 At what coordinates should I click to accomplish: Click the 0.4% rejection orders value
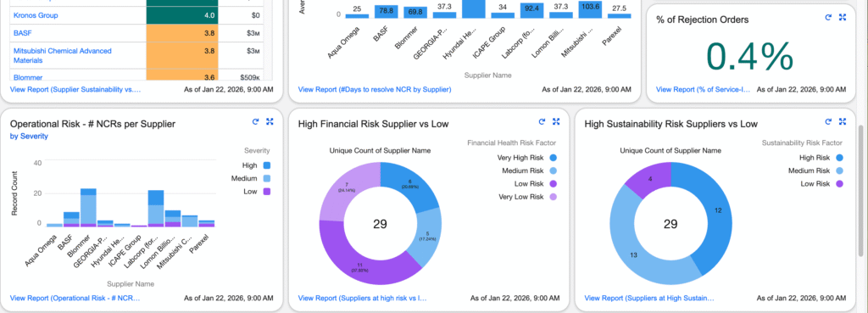click(x=751, y=56)
